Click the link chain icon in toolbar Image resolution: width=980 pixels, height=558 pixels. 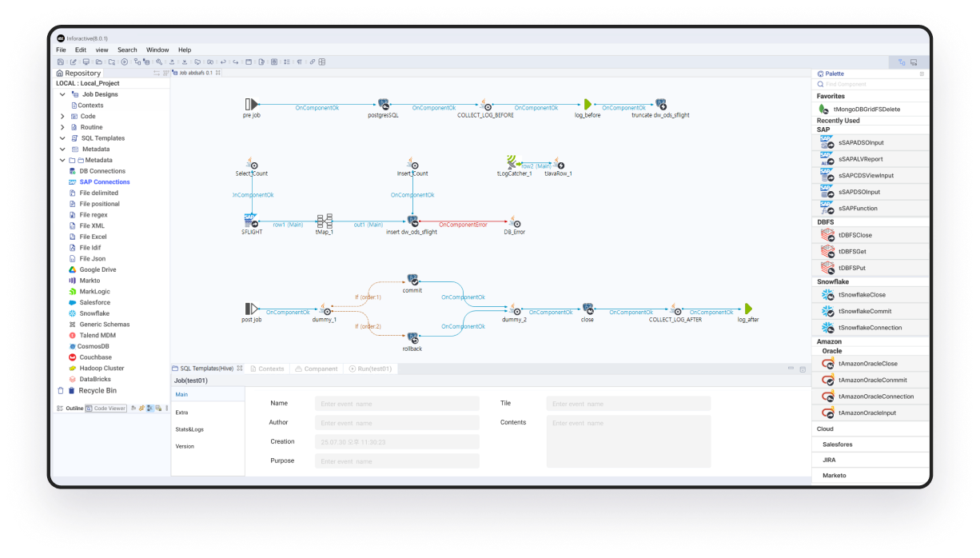tap(313, 62)
